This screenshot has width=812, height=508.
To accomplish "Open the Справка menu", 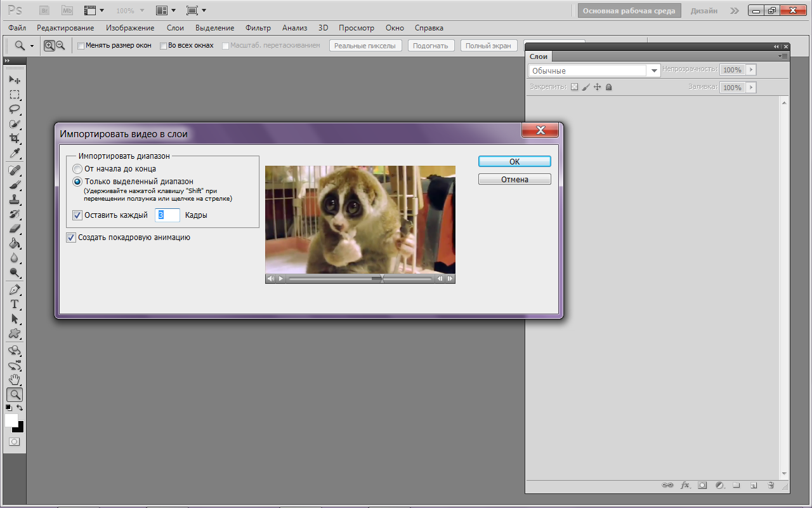I will 429,28.
